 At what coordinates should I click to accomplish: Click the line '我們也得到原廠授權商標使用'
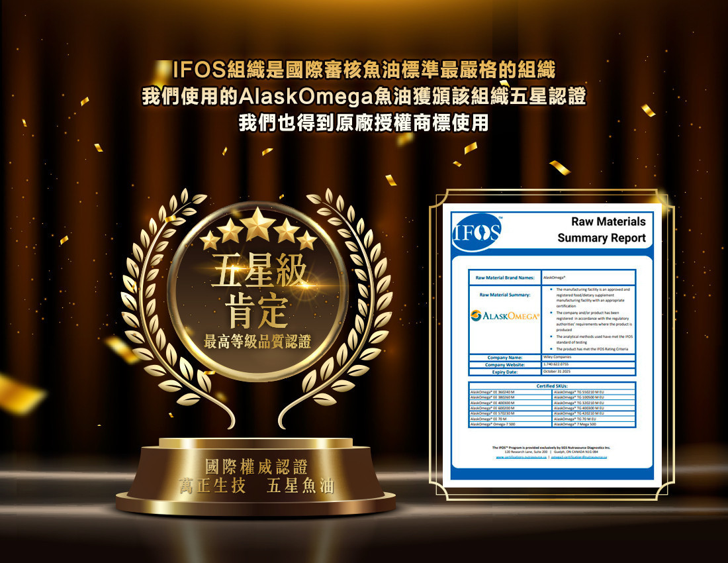tap(363, 123)
